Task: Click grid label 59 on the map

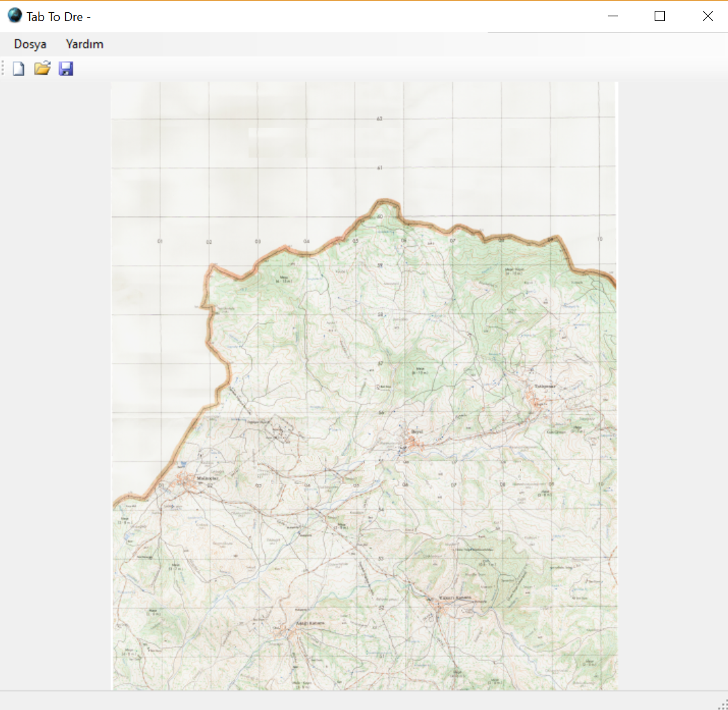Action: pos(380,266)
